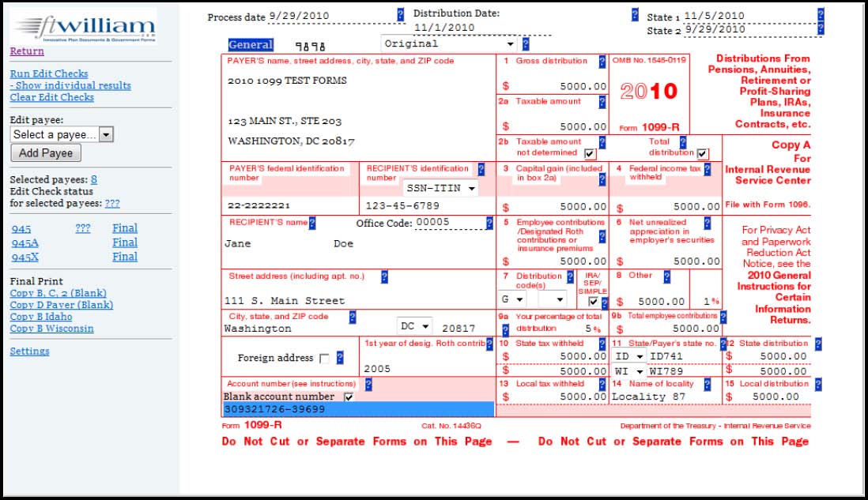Open help icon next to Recipient's name
The width and height of the screenshot is (868, 500).
click(312, 224)
